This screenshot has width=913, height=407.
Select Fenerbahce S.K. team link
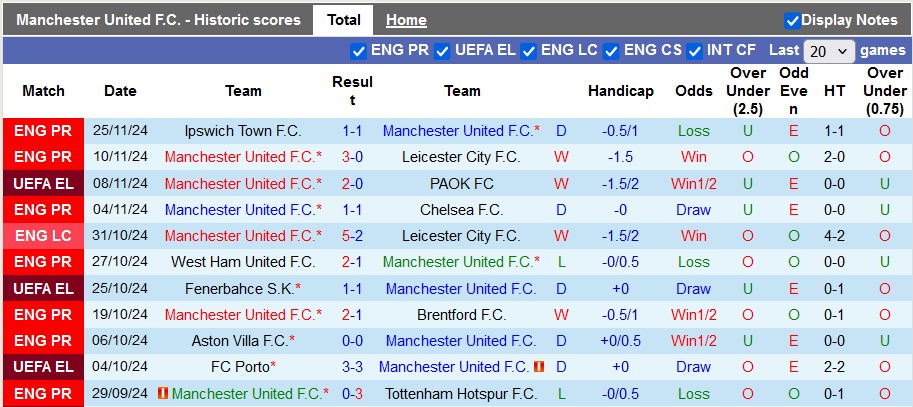(239, 288)
